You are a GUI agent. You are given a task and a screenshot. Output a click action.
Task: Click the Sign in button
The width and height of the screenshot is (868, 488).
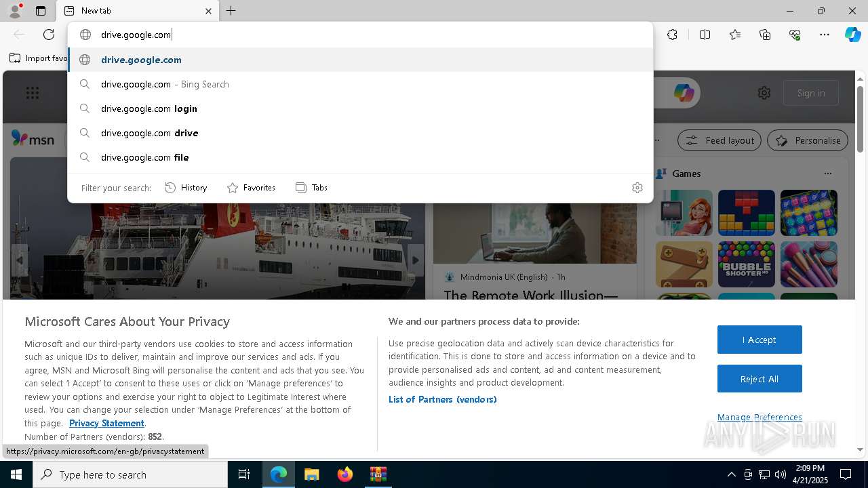click(811, 93)
